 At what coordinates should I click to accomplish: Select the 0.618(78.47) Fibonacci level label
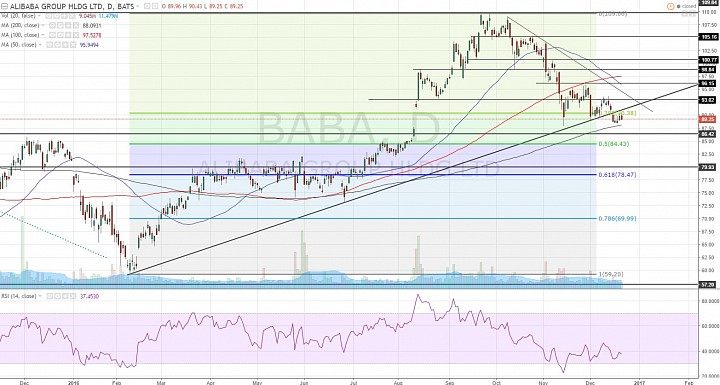pos(617,175)
